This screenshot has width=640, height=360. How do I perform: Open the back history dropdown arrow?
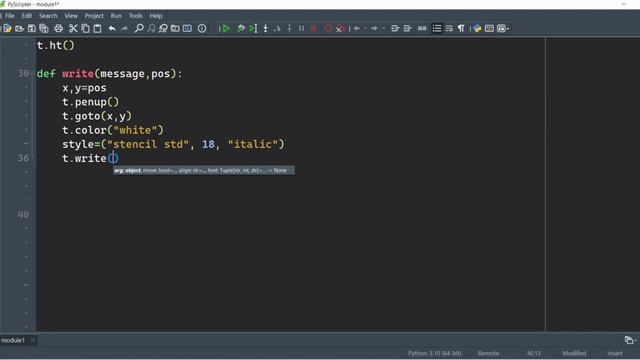365,29
